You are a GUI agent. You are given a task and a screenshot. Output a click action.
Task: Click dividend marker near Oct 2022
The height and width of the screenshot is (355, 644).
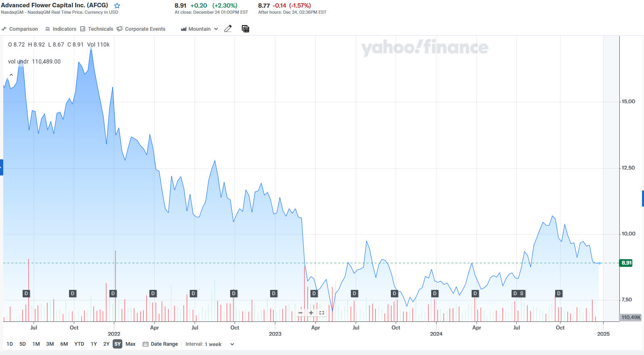[234, 294]
